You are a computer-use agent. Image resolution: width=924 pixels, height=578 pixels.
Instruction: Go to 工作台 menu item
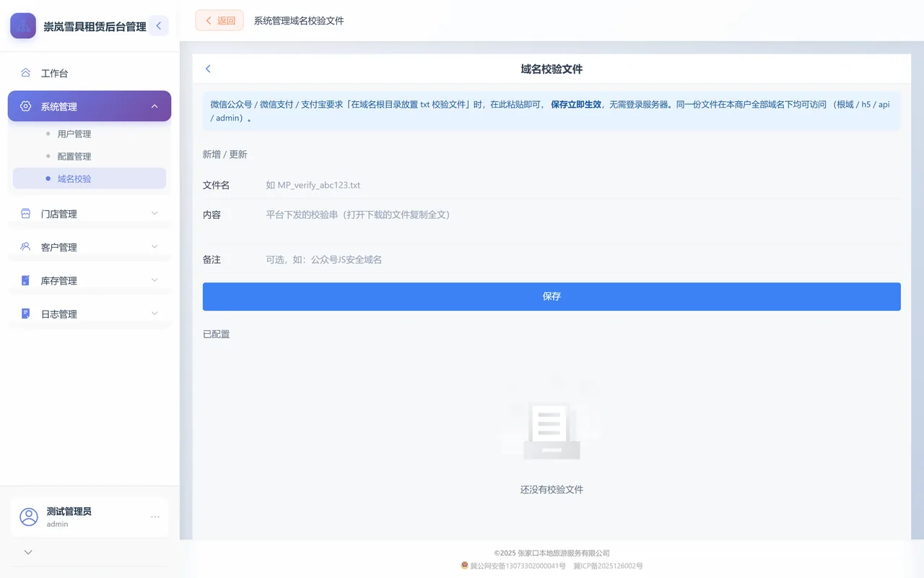90,73
